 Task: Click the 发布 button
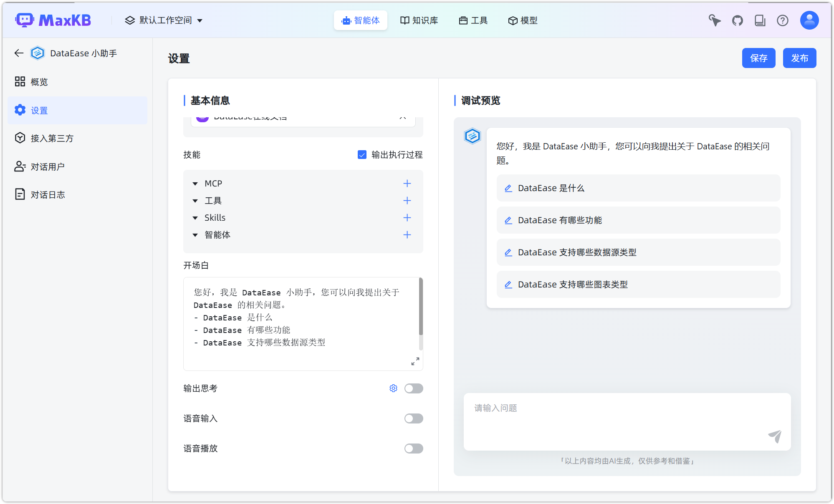pos(799,58)
